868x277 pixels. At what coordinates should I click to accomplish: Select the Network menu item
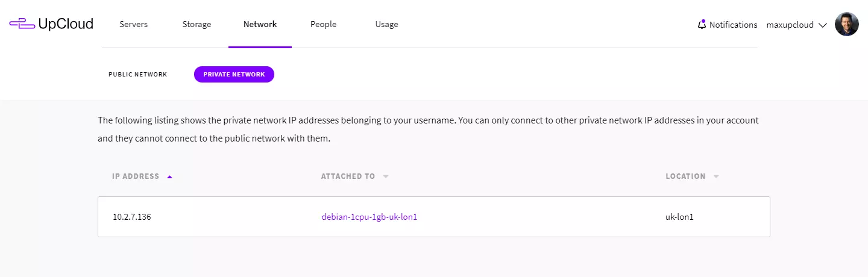[260, 25]
